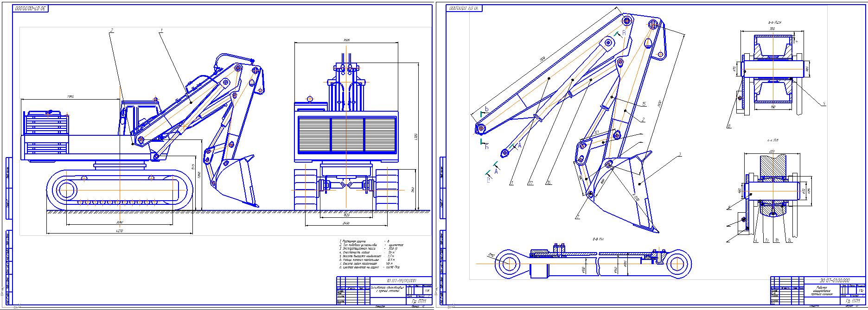Screen dimensions: 868x310
Task: Click position callout number 3
Action: (x=679, y=154)
